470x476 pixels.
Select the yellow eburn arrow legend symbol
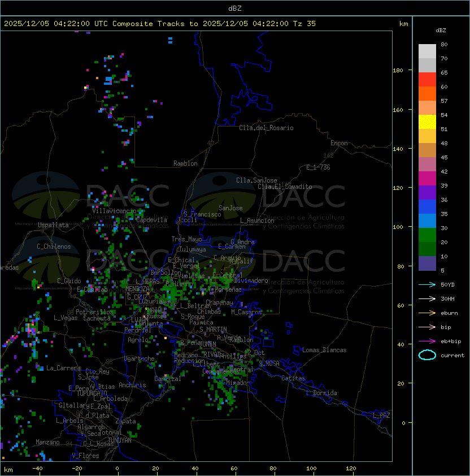pyautogui.click(x=427, y=313)
